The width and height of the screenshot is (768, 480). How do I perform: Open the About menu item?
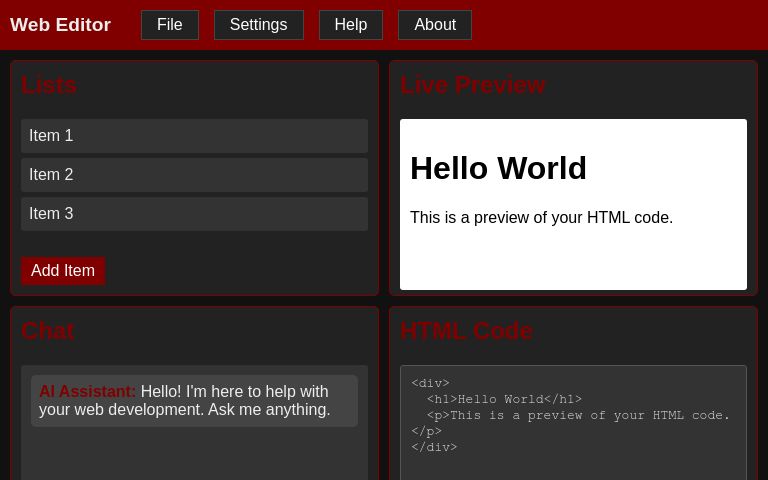(x=434, y=25)
